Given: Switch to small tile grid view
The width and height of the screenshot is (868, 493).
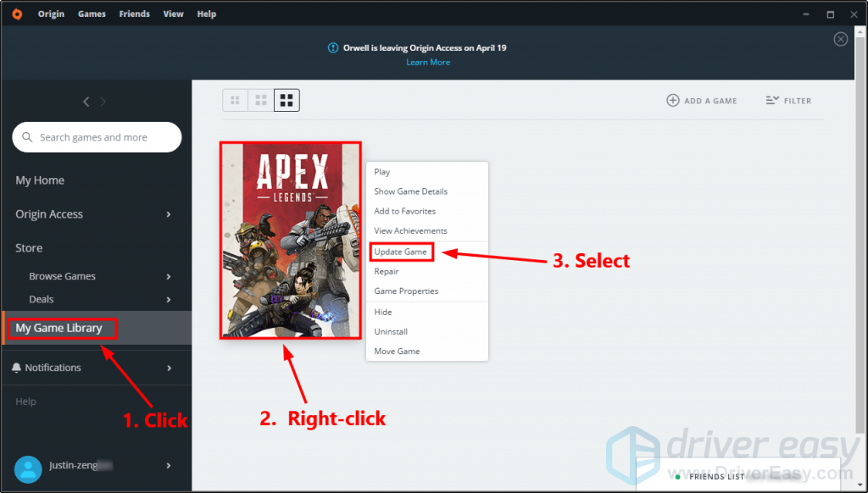Looking at the screenshot, I should (235, 101).
